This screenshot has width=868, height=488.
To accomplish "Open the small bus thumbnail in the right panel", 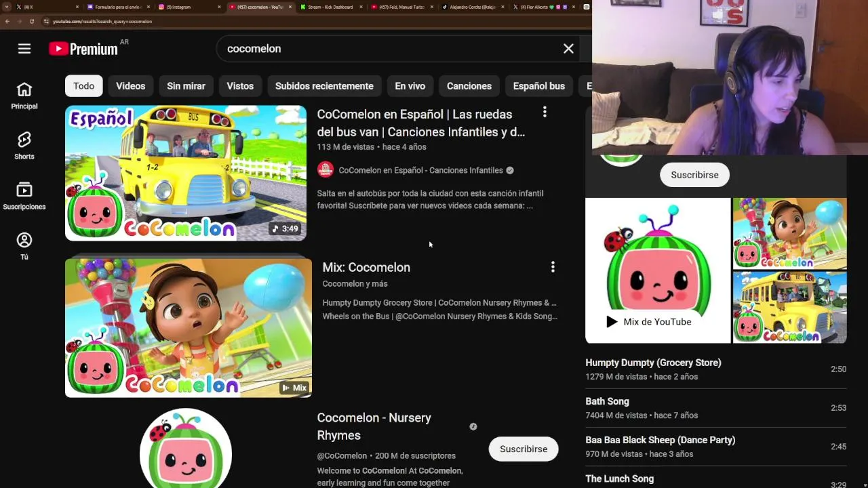I will pyautogui.click(x=790, y=308).
